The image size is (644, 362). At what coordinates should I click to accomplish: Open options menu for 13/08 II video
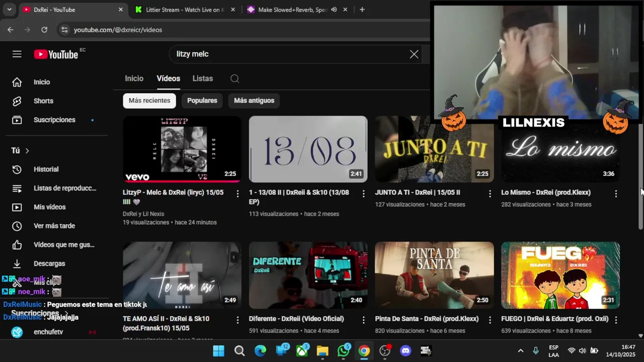363,194
